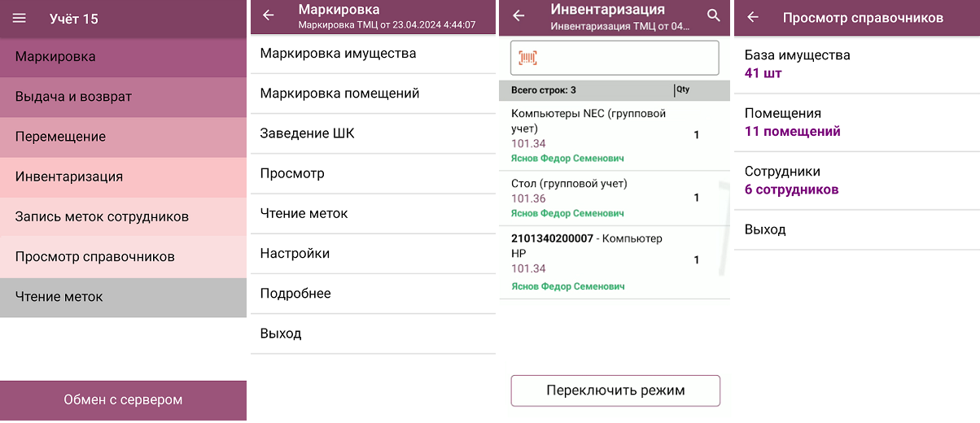Select Выдача и возврат operation
The height and width of the screenshot is (423, 980).
click(x=123, y=97)
